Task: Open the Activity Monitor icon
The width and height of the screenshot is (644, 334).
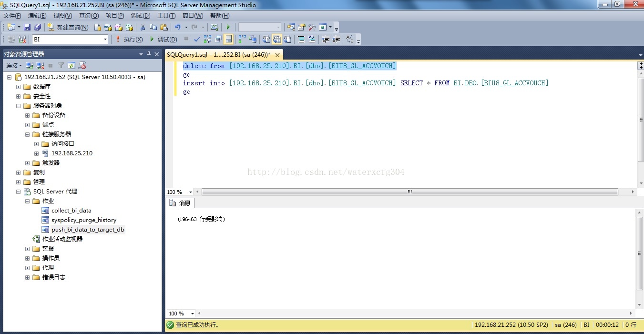Action: [215, 27]
